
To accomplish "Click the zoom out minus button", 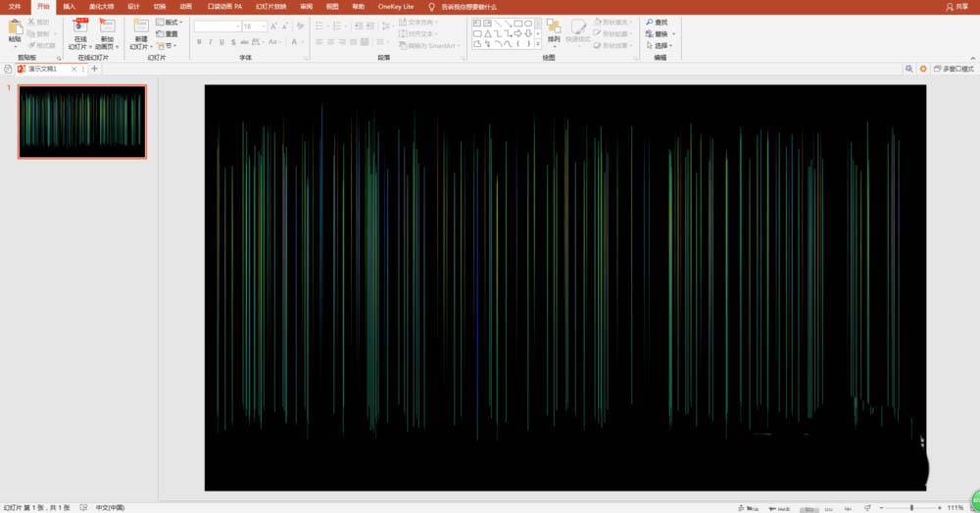I will 881,507.
